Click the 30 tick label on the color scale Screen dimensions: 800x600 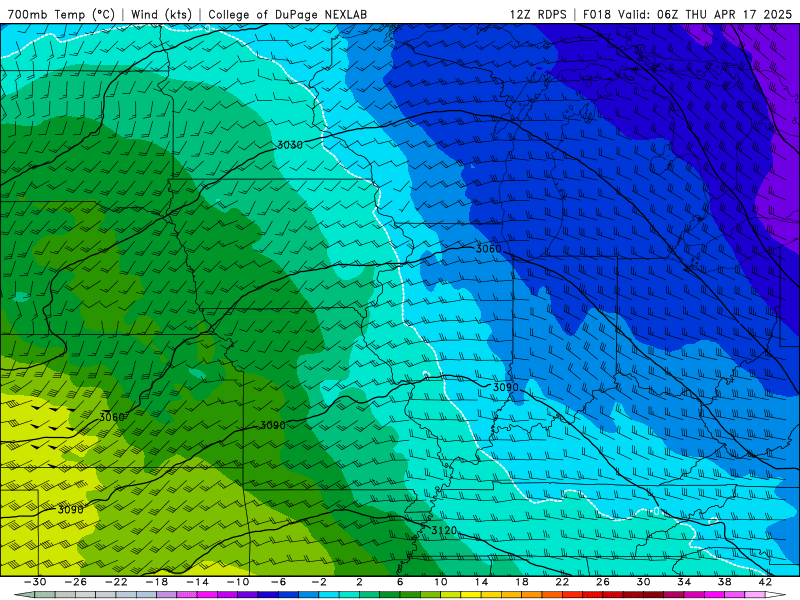click(643, 582)
